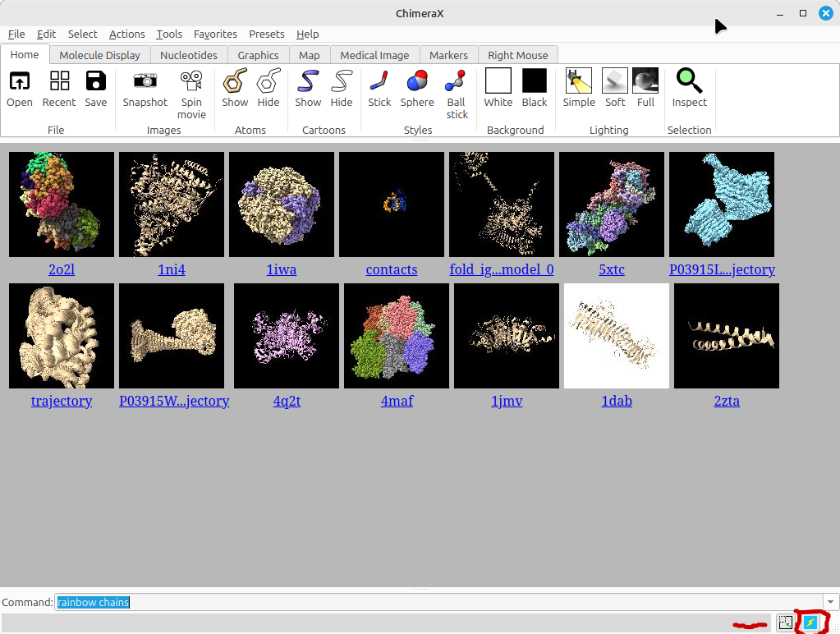Screen dimensions: 840x634
Task: Apply the Sphere style
Action: [417, 81]
